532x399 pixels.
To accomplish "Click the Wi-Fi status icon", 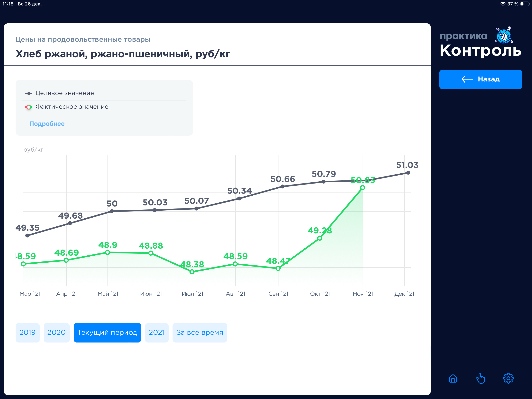I will [503, 4].
